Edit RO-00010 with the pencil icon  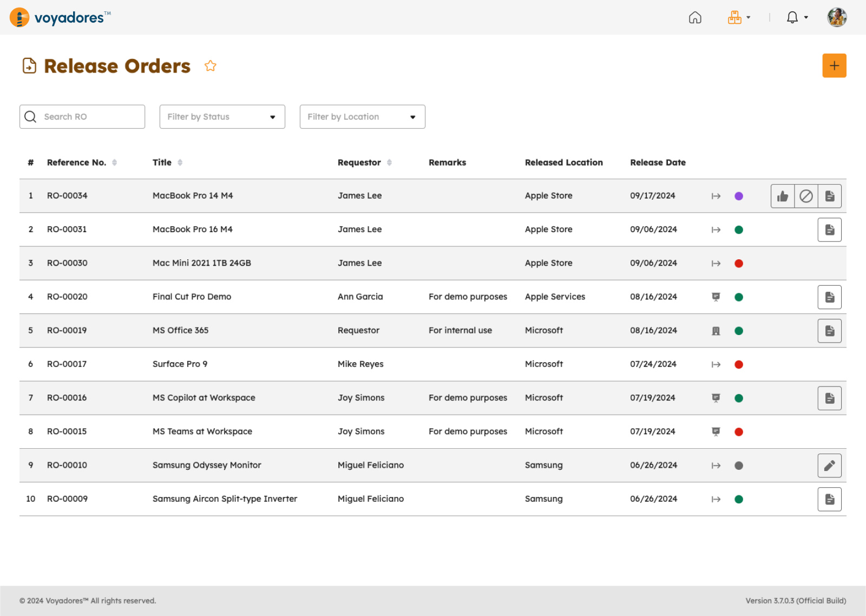pos(830,466)
